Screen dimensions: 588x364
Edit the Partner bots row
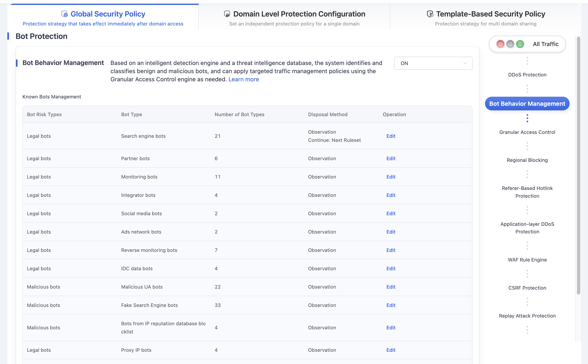click(391, 158)
